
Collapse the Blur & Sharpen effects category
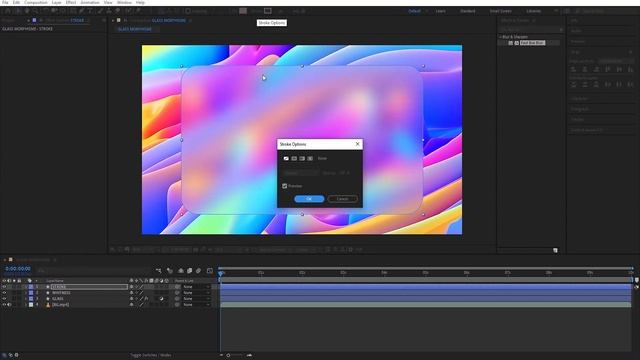[500, 37]
